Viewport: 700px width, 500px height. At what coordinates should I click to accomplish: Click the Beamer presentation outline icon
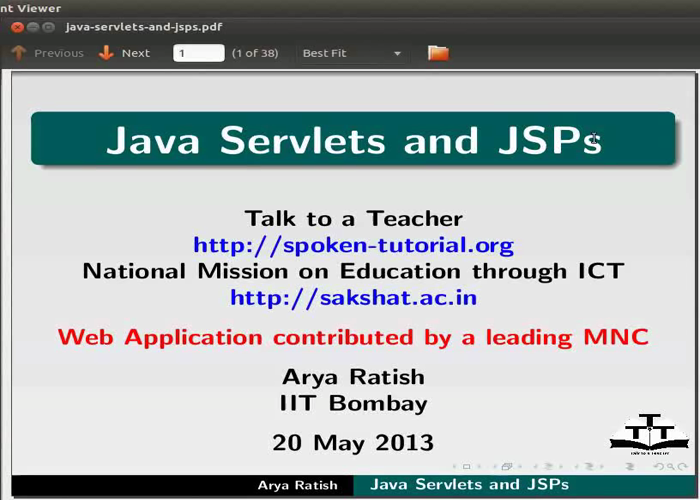tap(630, 467)
